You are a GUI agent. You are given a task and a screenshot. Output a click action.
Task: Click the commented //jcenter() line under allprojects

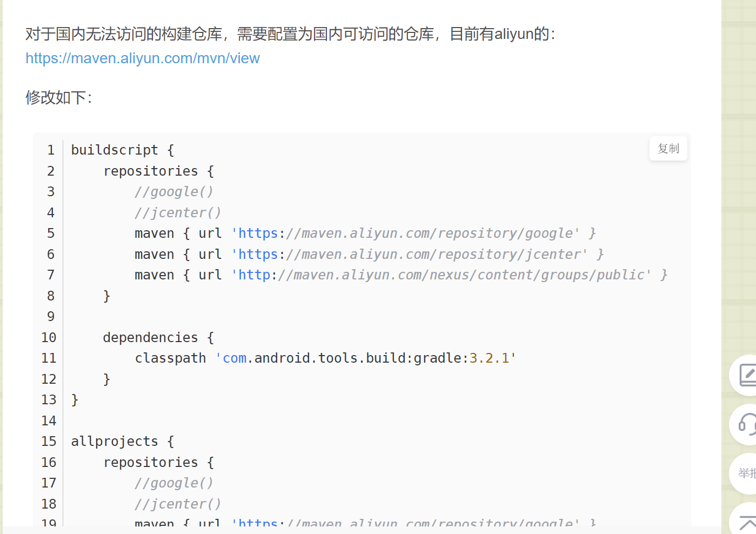177,503
